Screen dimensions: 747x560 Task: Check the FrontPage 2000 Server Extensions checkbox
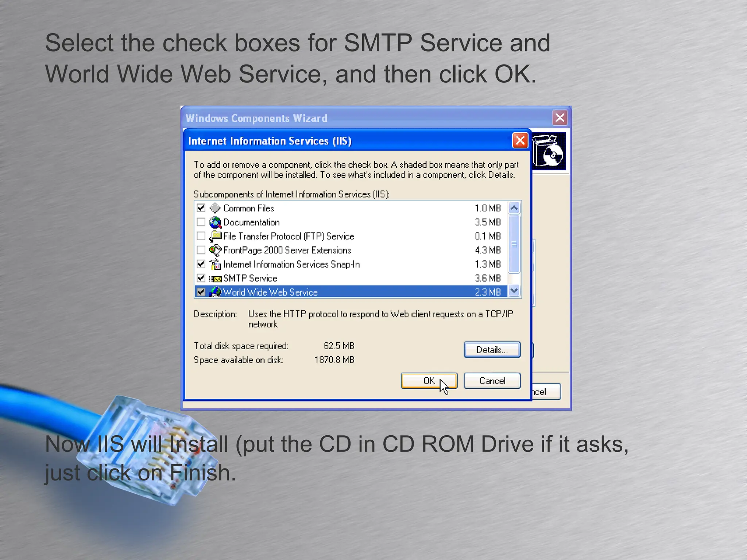(x=201, y=250)
